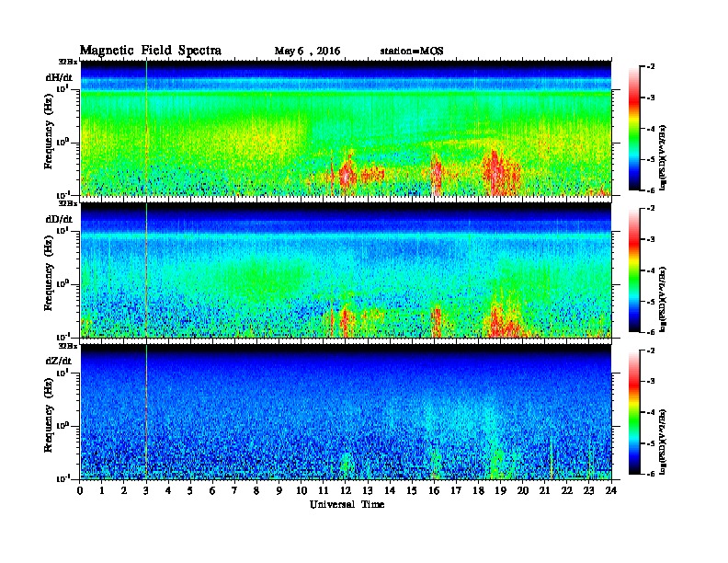Click the "station=MOS" label
The width and height of the screenshot is (728, 563).
click(412, 52)
